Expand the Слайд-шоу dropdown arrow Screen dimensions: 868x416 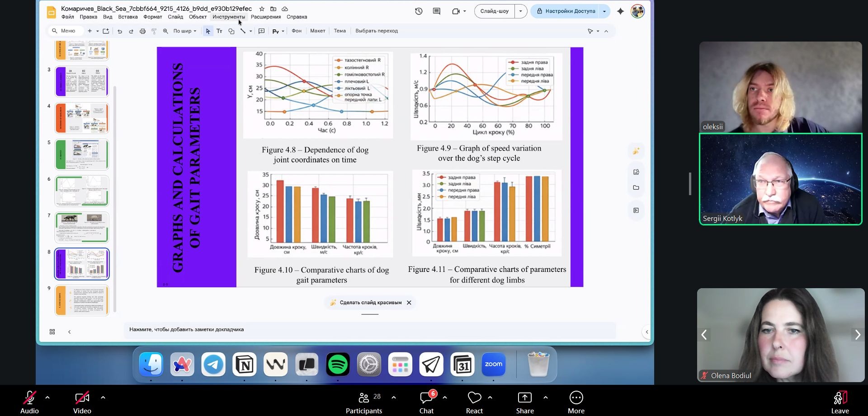pyautogui.click(x=521, y=11)
